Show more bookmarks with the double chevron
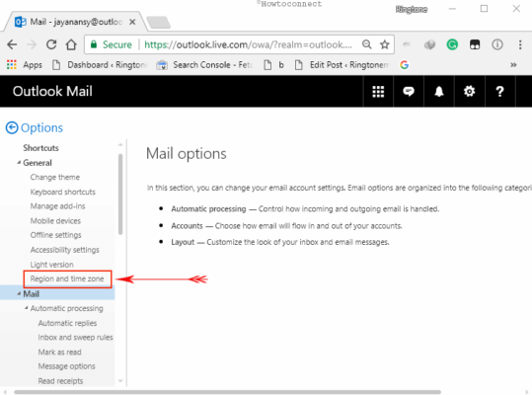Image resolution: width=532 pixels, height=395 pixels. click(513, 64)
